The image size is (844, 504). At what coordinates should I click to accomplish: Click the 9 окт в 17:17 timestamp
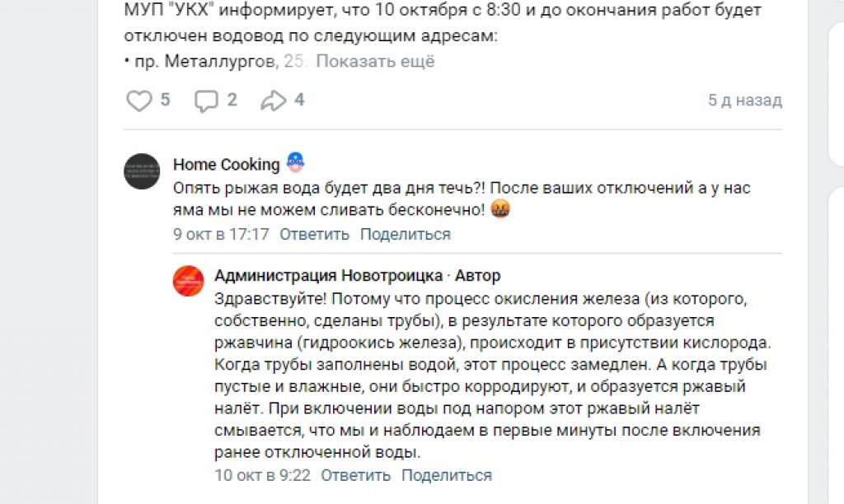[x=221, y=234]
